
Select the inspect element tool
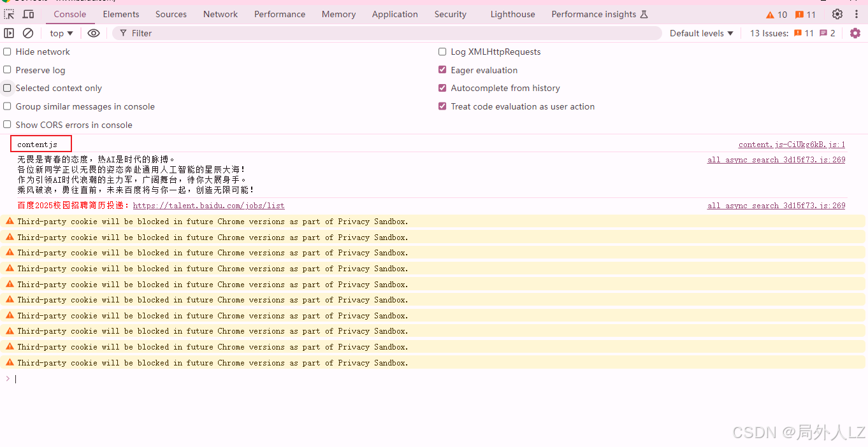pos(8,13)
